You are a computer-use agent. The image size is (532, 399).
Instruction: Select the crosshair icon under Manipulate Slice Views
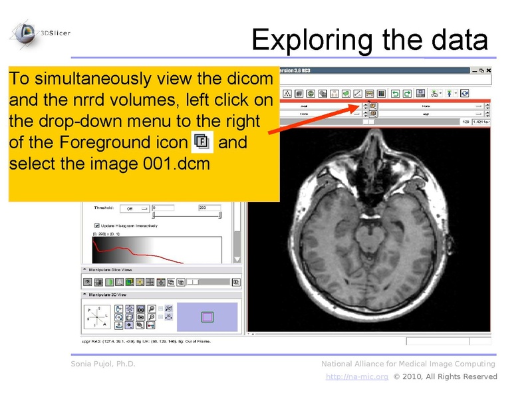(150, 282)
